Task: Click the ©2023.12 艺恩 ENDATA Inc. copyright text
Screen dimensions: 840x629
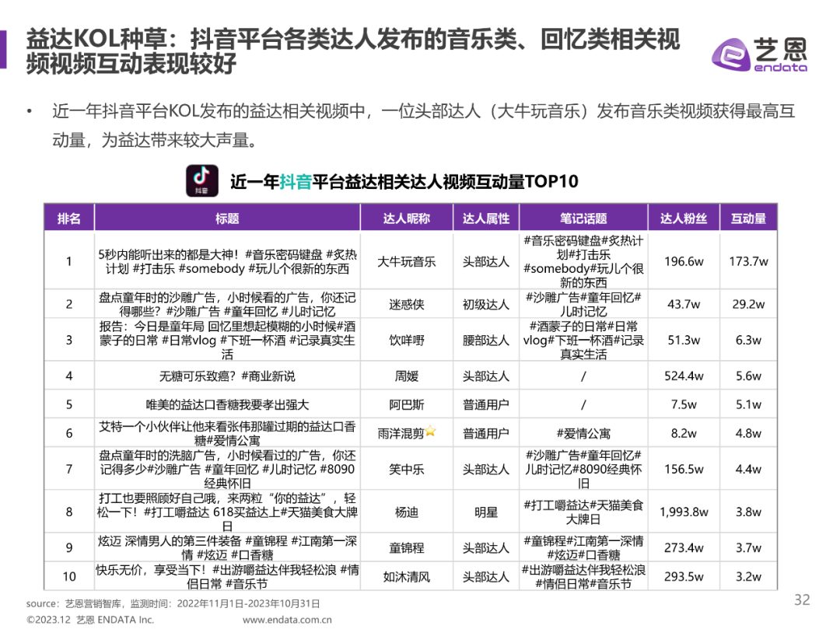Action: click(90, 620)
